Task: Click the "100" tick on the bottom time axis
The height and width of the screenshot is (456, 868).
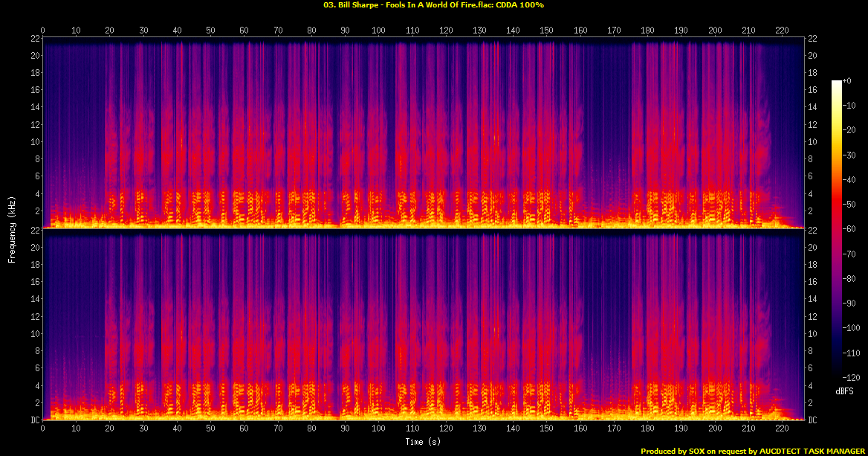Action: coord(379,428)
